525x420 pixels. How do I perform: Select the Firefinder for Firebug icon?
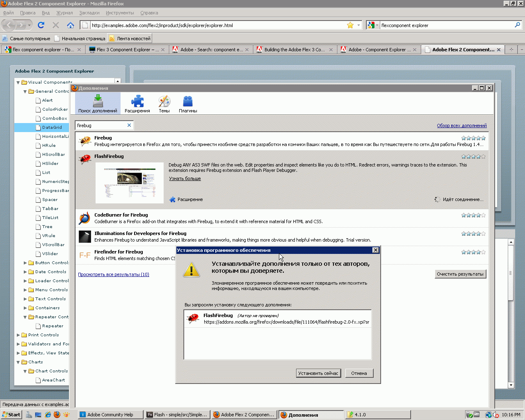84,255
